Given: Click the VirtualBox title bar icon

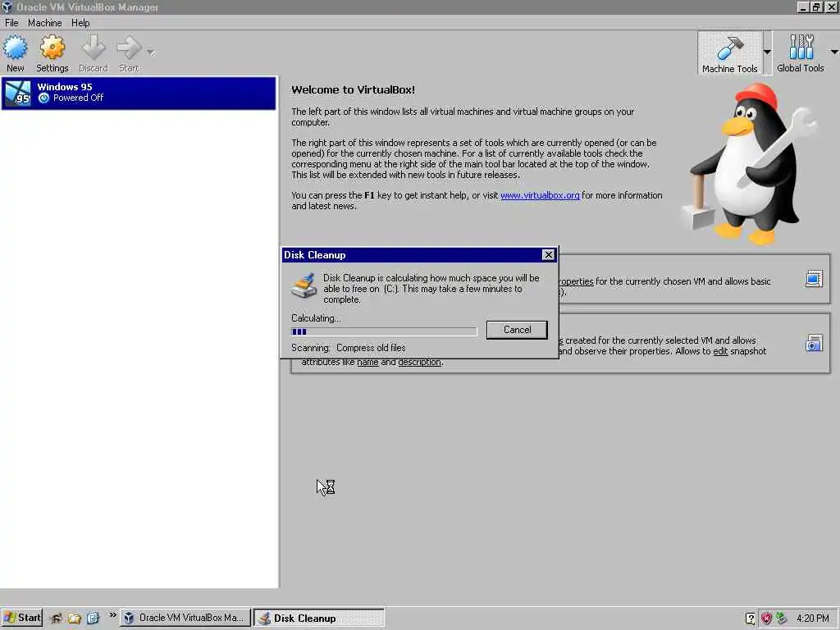Looking at the screenshot, I should [x=7, y=7].
